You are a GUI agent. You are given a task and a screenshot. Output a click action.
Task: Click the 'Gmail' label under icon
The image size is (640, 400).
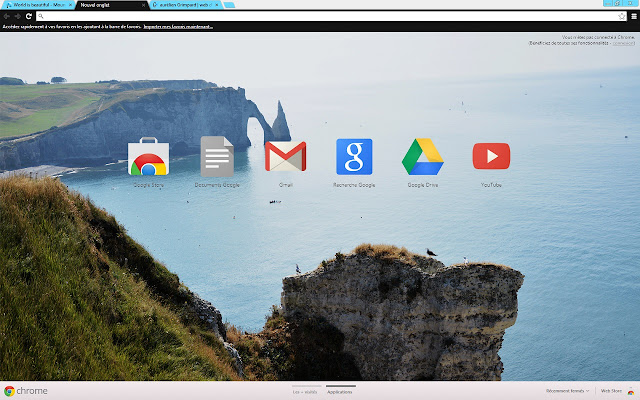(286, 185)
